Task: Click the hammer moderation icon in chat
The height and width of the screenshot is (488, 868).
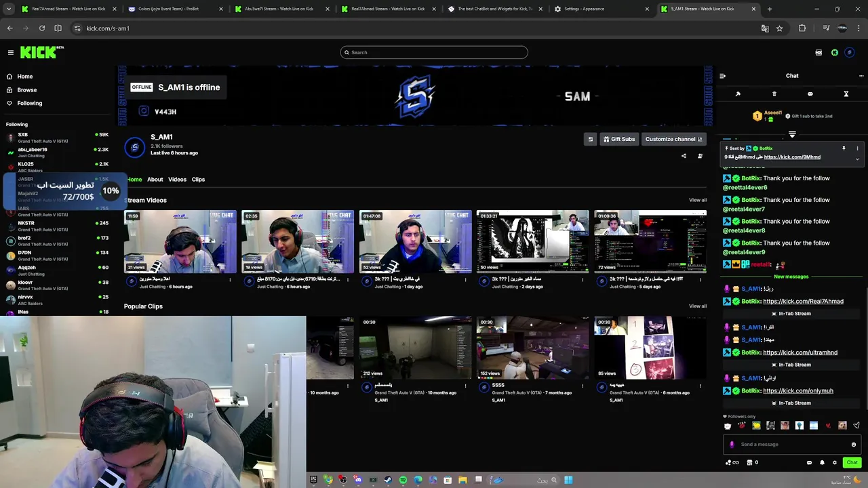Action: [x=738, y=94]
